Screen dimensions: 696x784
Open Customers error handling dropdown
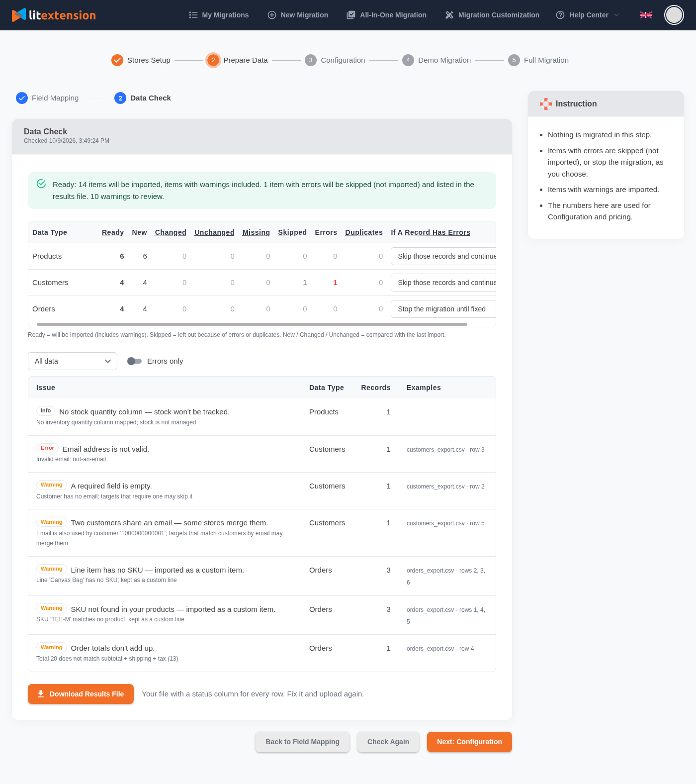coord(443,283)
